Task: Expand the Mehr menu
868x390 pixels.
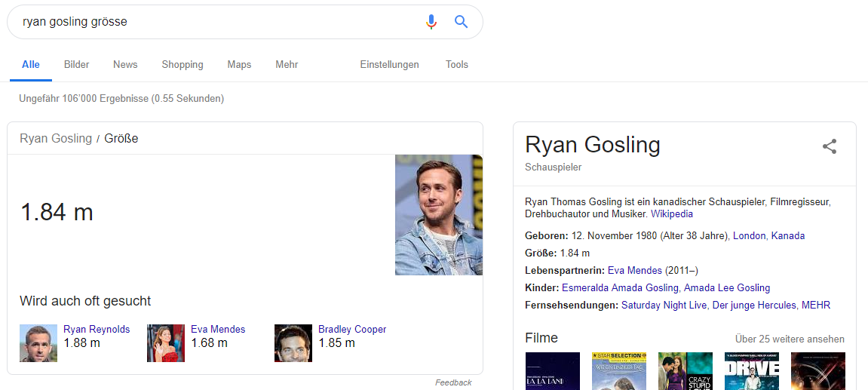Action: (287, 65)
